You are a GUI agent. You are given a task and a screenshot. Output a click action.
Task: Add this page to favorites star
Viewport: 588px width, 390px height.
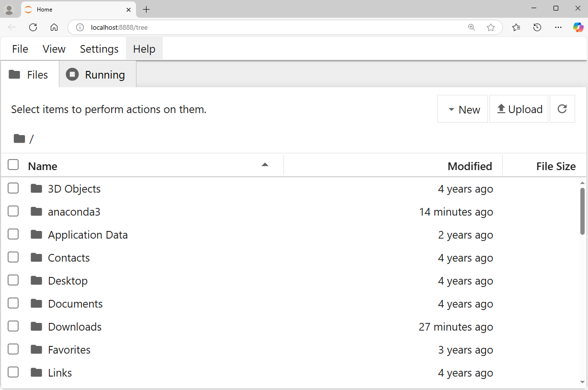[x=491, y=27]
